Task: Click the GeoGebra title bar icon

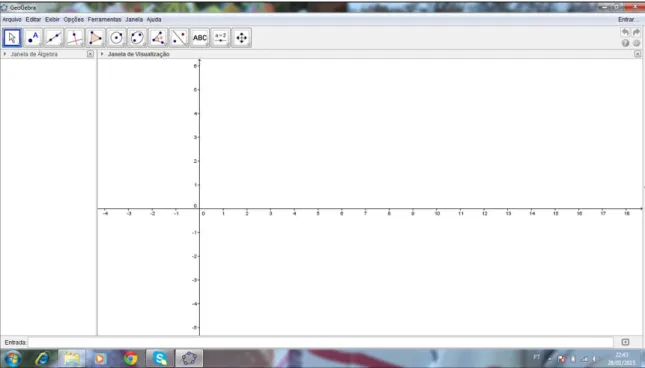Action: point(4,7)
